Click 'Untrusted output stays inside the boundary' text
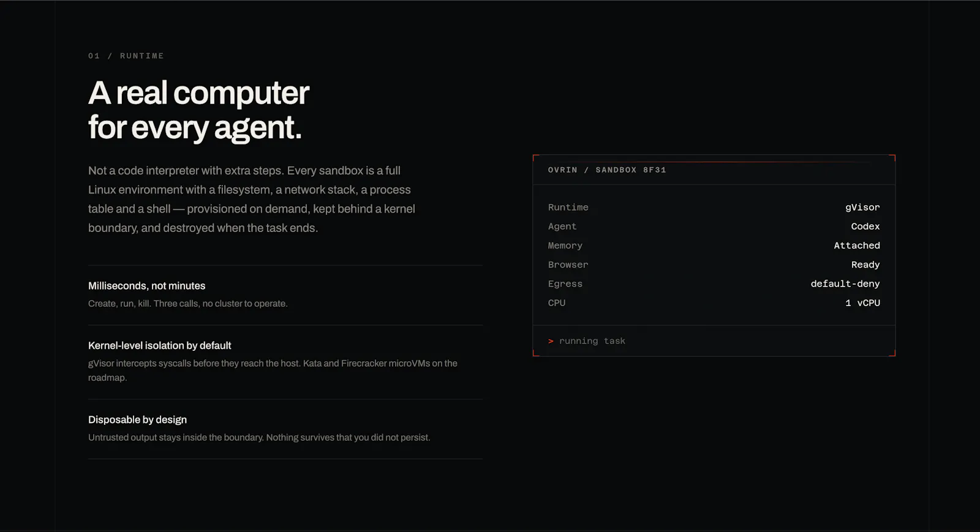Viewport: 980px width, 532px height. coord(259,437)
